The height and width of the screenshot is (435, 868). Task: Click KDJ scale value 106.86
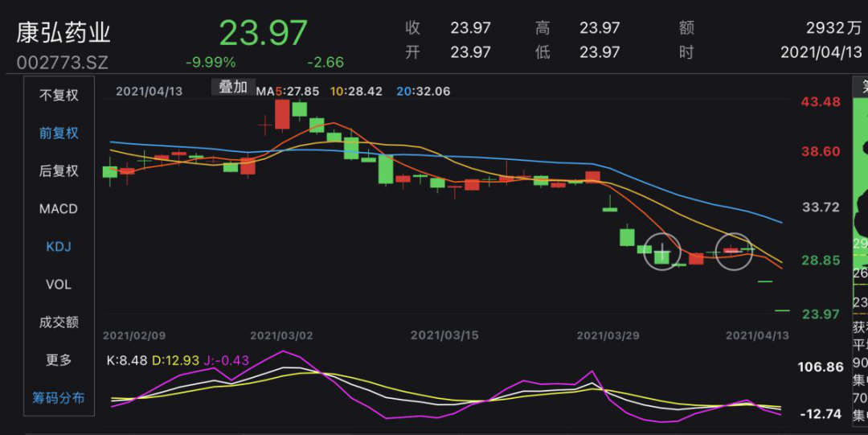[821, 367]
